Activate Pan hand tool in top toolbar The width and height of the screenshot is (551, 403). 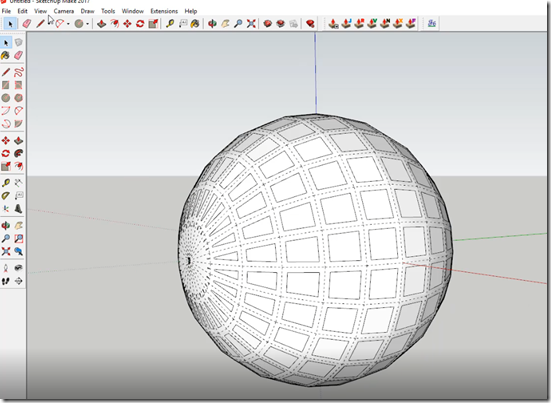coord(225,24)
